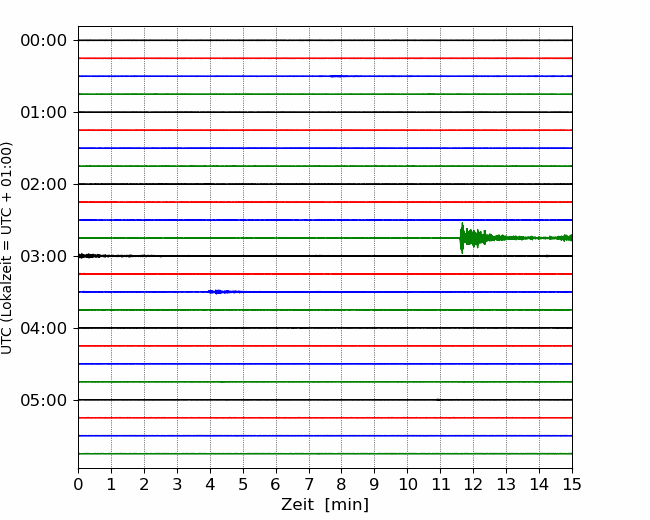Click the black signal at the start of the 03:00 trace

point(92,256)
